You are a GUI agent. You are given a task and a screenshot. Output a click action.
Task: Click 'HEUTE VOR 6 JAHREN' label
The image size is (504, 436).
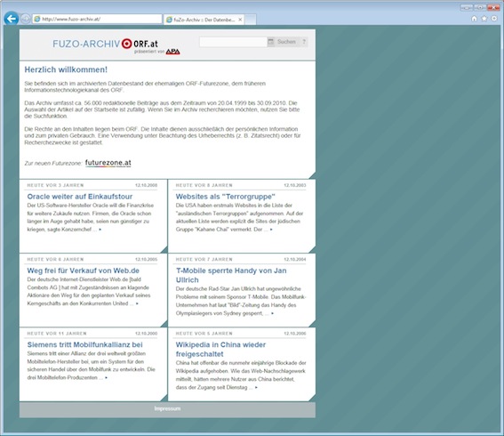tap(55, 259)
